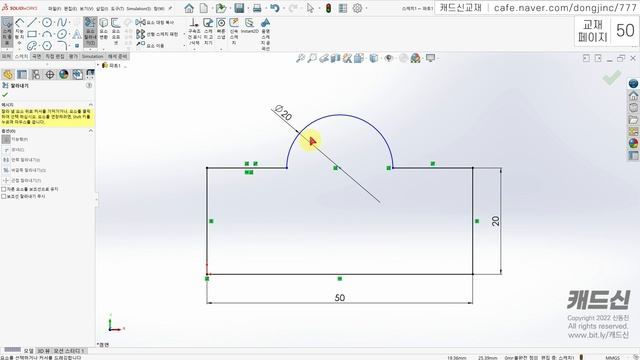Collapse the options section of trim panel
Image resolution: width=640 pixels, height=360 pixels.
pyautogui.click(x=91, y=131)
